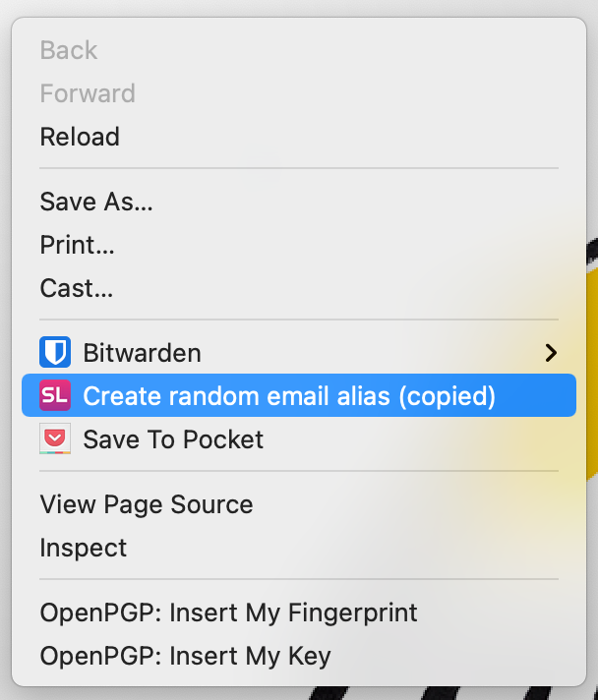This screenshot has height=700, width=598.
Task: Select the grayed-out Forward entry
Action: pyautogui.click(x=88, y=93)
